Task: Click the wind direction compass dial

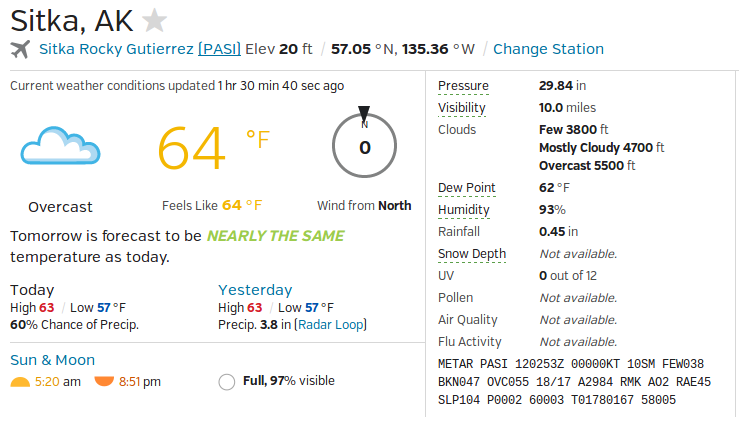Action: [364, 146]
